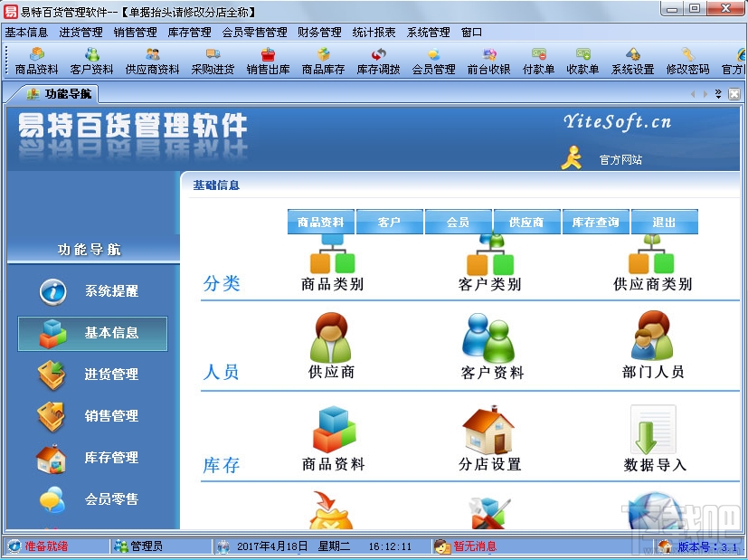Click the blue 商品资料 shortcut button
The height and width of the screenshot is (560, 748).
320,222
